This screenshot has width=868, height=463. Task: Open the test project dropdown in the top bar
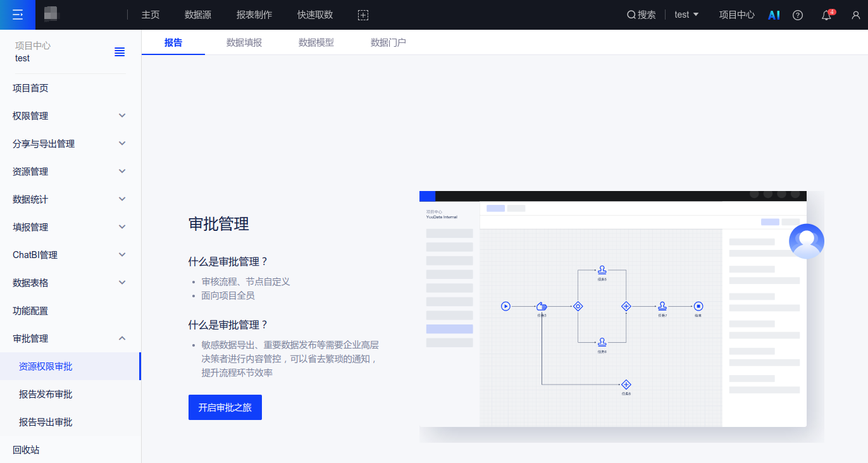click(686, 15)
